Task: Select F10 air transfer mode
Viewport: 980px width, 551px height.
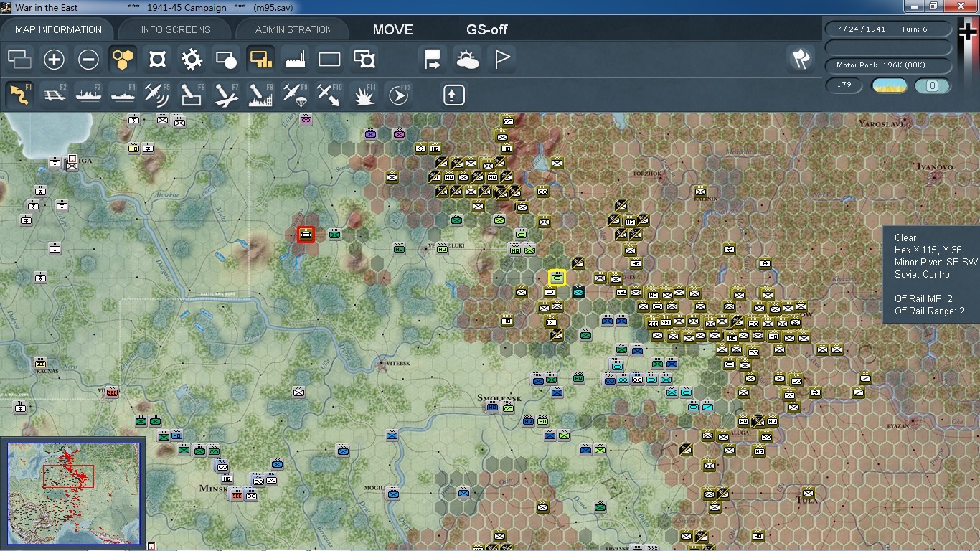Action: click(x=329, y=94)
